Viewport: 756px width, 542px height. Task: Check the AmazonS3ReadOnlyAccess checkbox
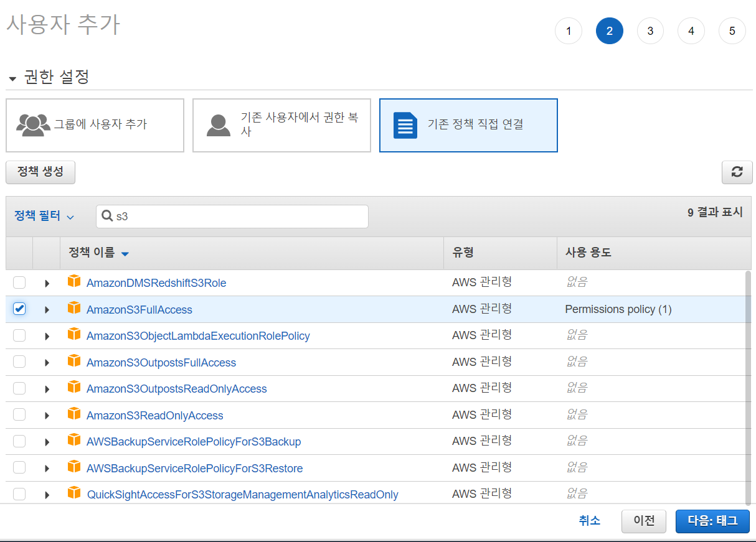pyautogui.click(x=19, y=414)
